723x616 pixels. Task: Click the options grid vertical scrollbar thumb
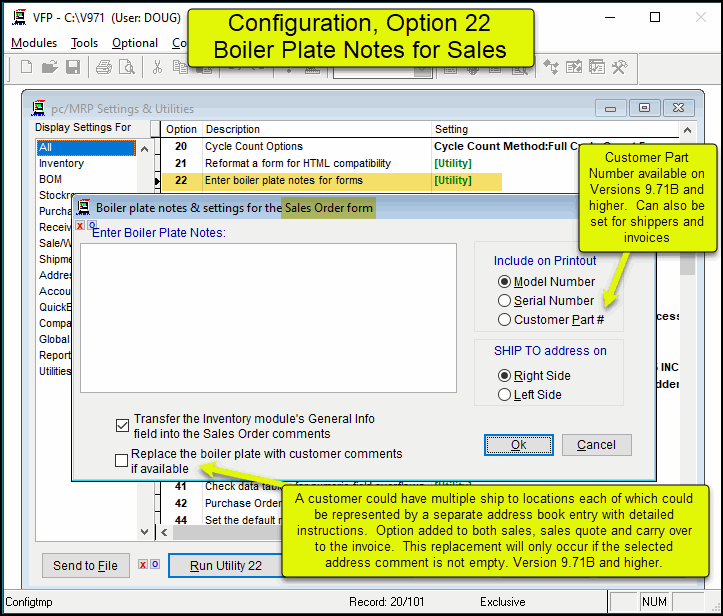click(687, 265)
